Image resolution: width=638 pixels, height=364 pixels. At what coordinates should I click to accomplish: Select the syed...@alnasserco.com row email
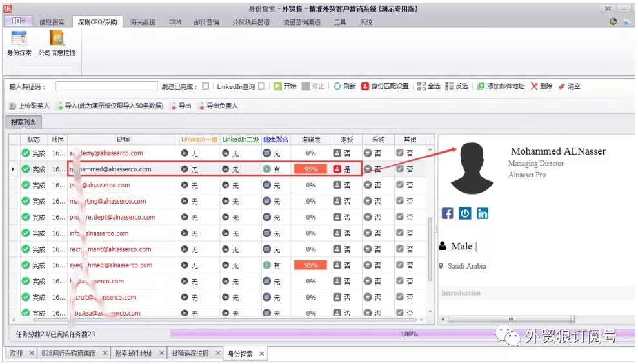tap(111, 265)
